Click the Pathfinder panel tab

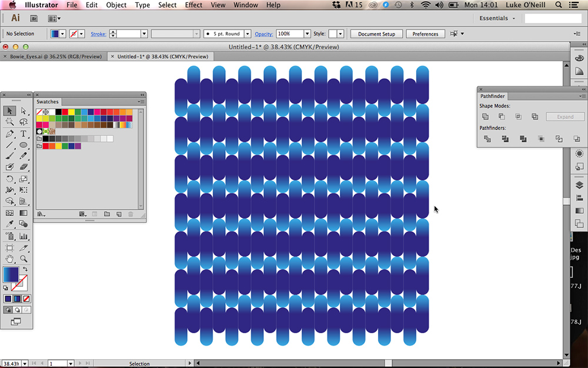point(492,96)
